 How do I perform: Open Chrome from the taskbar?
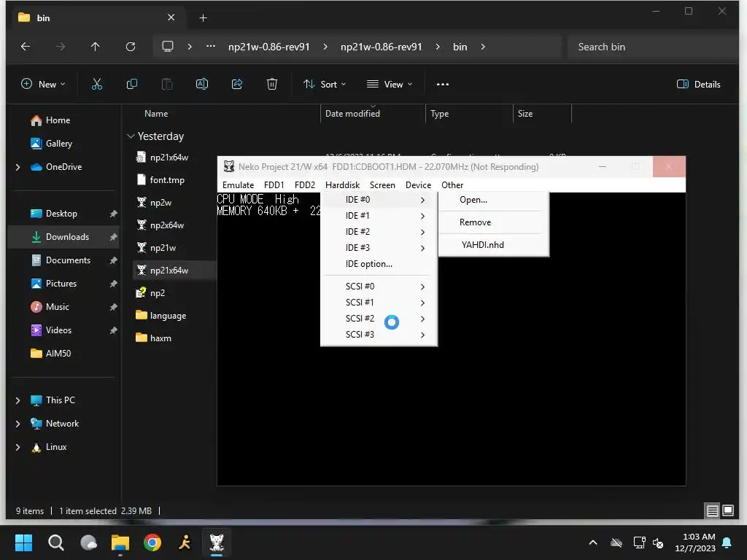click(x=152, y=542)
